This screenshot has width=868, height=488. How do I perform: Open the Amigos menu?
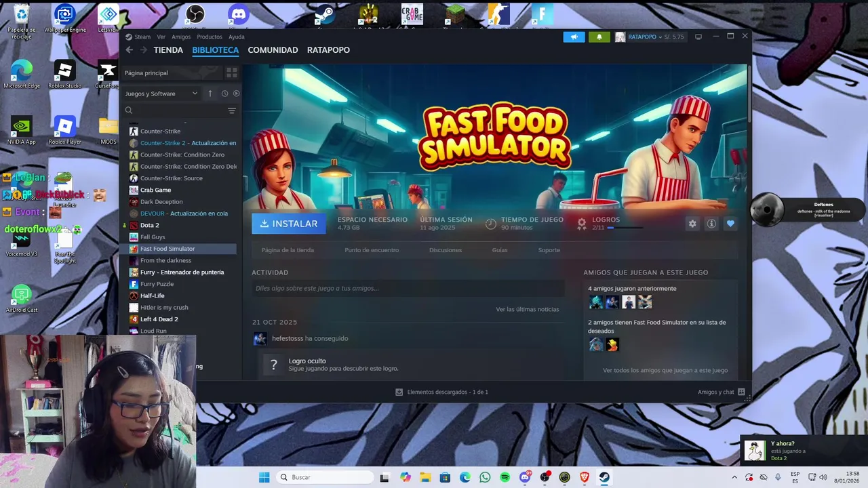click(x=181, y=37)
